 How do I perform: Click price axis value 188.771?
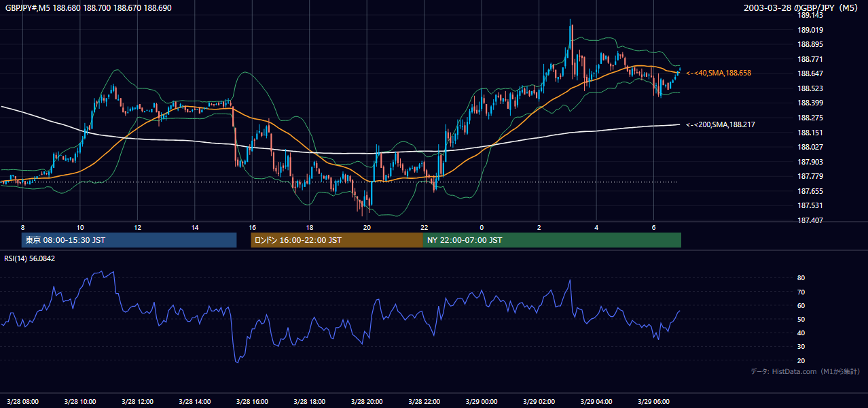pos(810,59)
